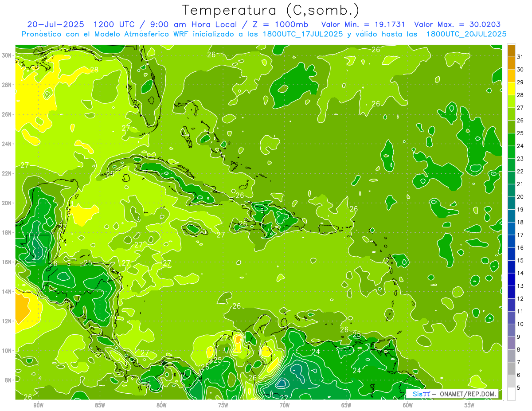Viewport: 532px width, 411px height.
Task: Click the "18" label on the color scale
Action: 520,222
